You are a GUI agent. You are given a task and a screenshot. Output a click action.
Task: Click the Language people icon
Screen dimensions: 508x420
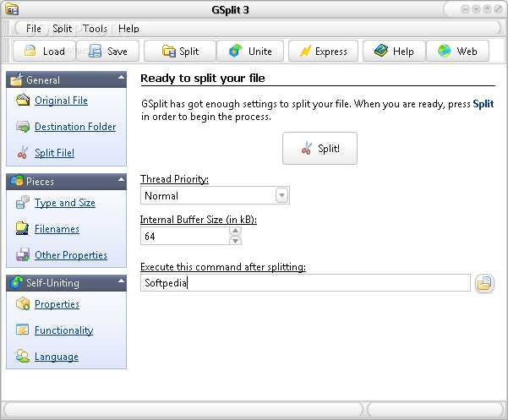tap(23, 357)
